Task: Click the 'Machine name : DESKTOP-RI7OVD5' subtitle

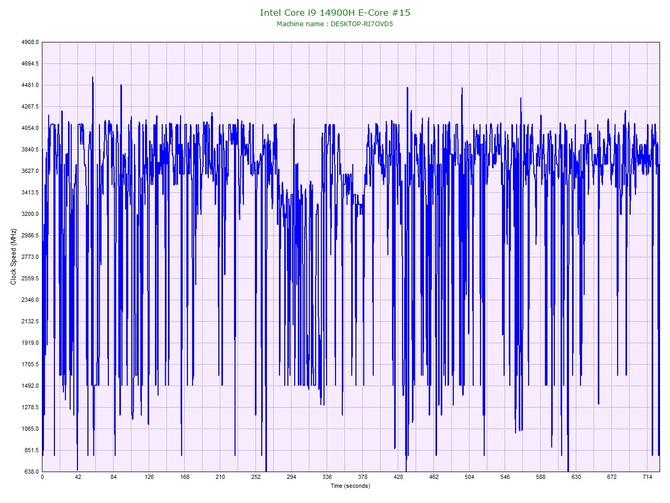Action: [335, 24]
